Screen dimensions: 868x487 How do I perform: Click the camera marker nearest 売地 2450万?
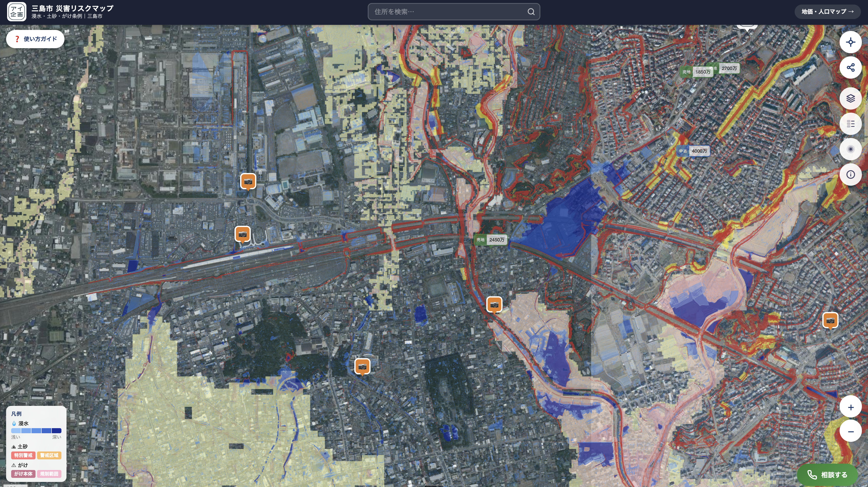[494, 304]
